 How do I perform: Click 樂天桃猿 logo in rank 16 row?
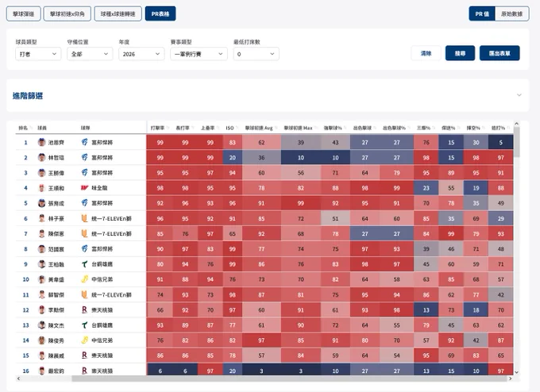(84, 371)
